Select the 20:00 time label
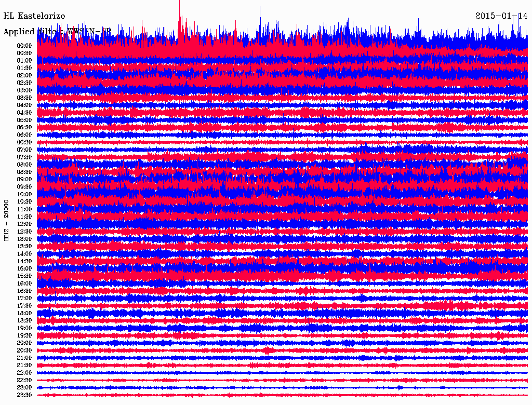The height and width of the screenshot is (405, 532). click(24, 343)
